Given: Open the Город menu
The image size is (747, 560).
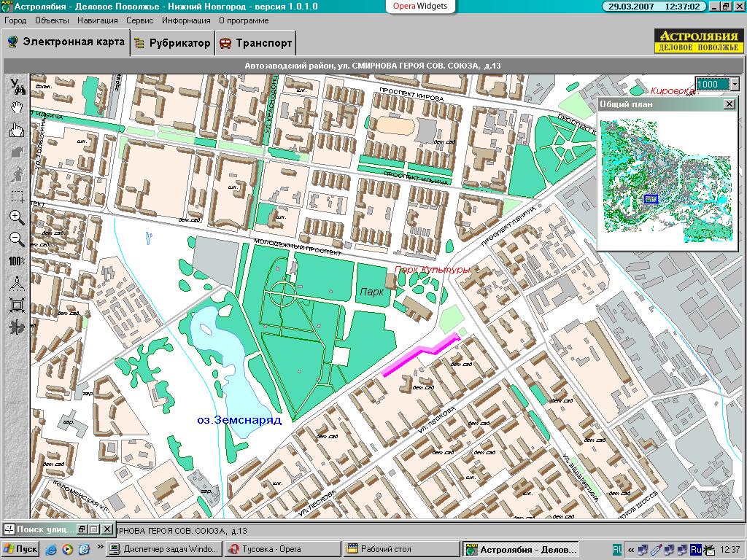Looking at the screenshot, I should point(15,20).
